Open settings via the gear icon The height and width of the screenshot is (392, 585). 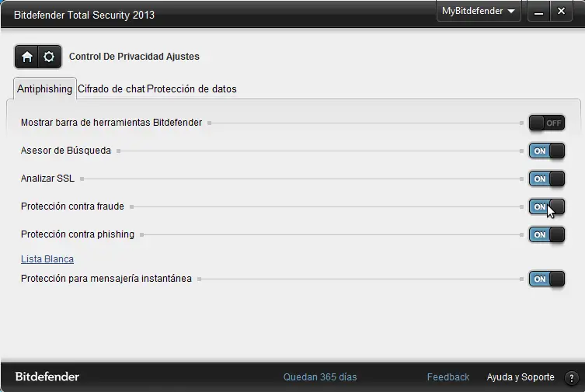tap(49, 57)
